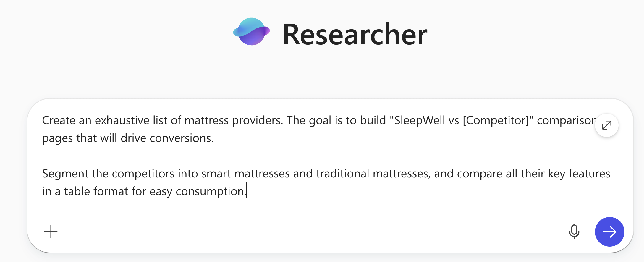The height and width of the screenshot is (262, 644).
Task: Click "[Competitor]" placeholder in the prompt
Action: pos(498,120)
